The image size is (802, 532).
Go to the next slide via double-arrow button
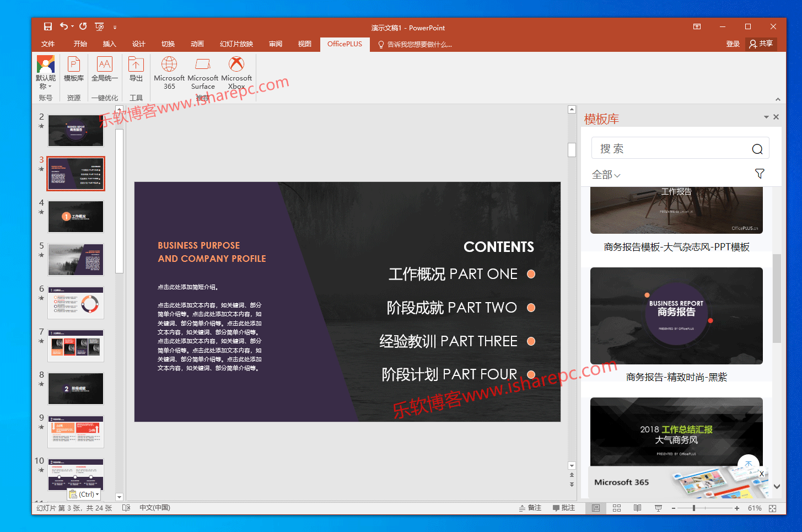pos(572,485)
